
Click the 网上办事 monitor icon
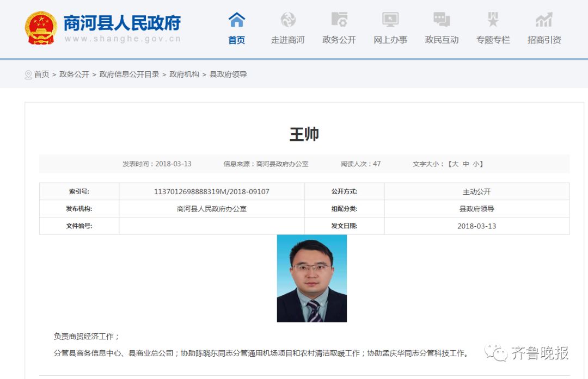390,20
